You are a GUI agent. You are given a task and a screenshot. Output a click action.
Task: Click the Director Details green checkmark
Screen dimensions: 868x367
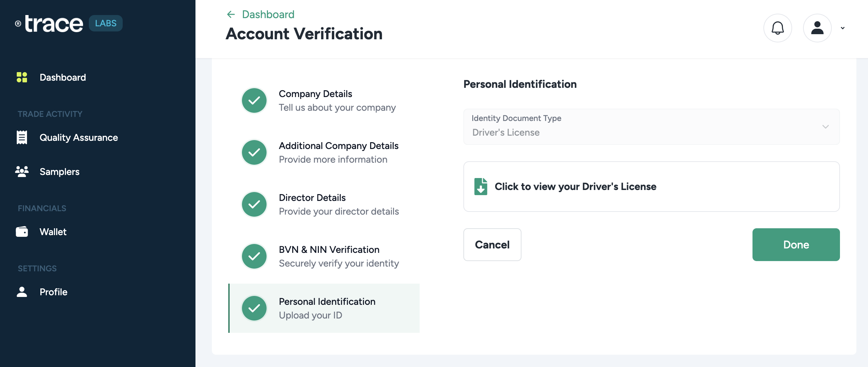coord(254,204)
